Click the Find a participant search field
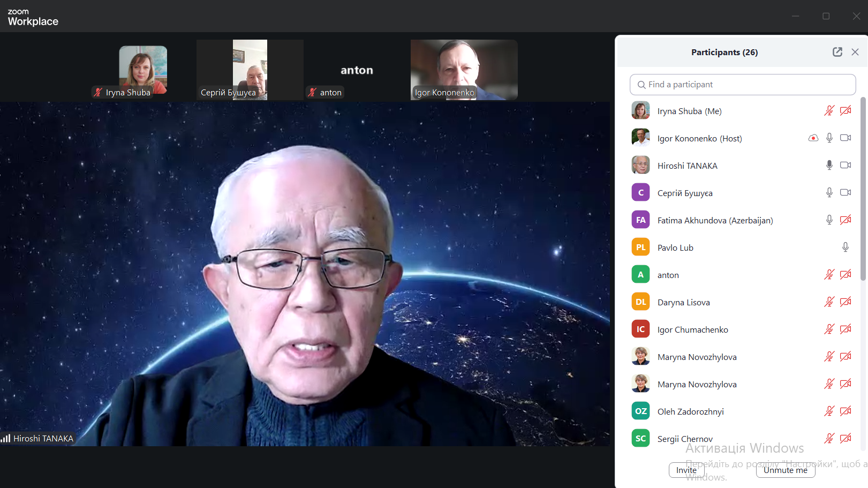 (743, 85)
